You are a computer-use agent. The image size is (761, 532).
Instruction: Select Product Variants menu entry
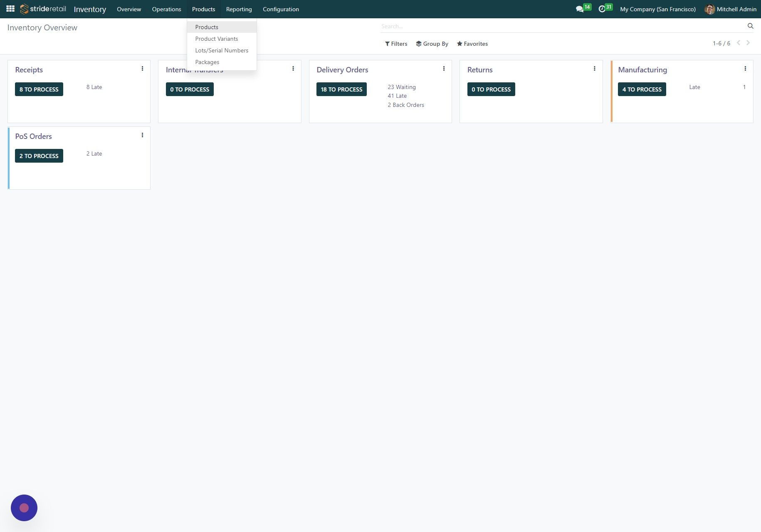[222, 39]
